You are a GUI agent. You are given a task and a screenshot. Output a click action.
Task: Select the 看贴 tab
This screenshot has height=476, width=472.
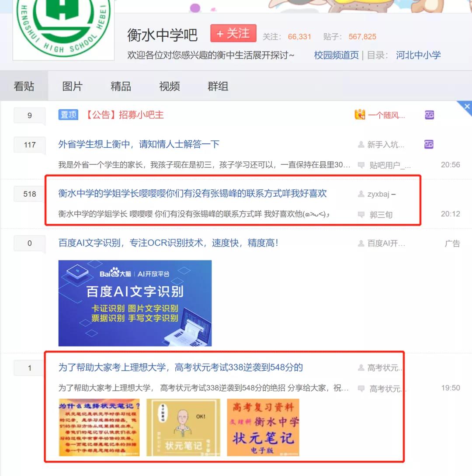(24, 86)
